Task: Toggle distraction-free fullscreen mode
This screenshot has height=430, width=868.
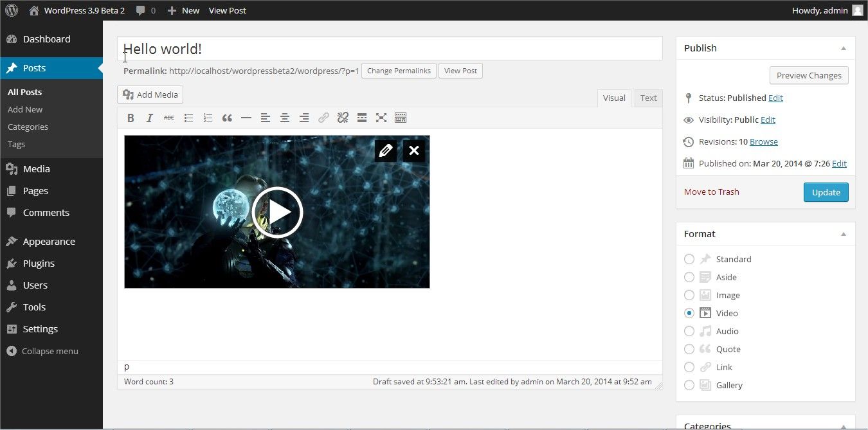Action: [381, 118]
